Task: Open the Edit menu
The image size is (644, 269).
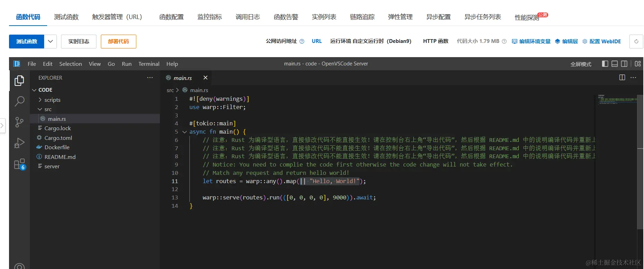Action: coord(48,64)
